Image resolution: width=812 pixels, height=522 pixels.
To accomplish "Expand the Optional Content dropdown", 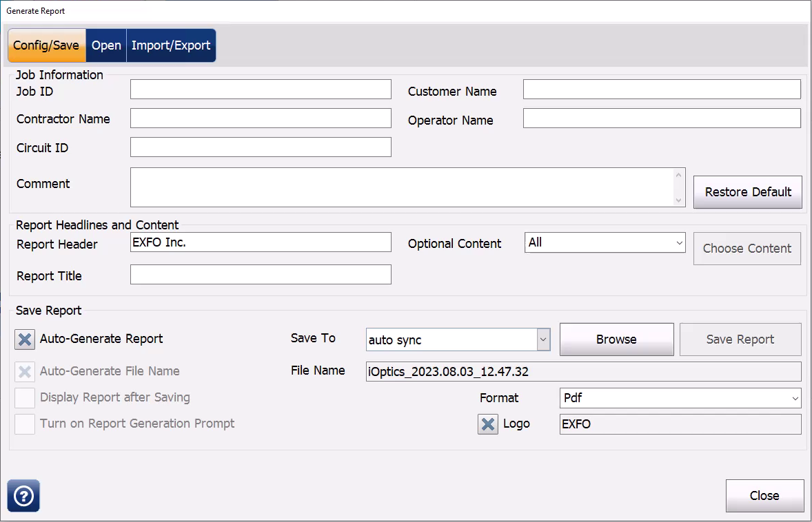I will pyautogui.click(x=605, y=242).
